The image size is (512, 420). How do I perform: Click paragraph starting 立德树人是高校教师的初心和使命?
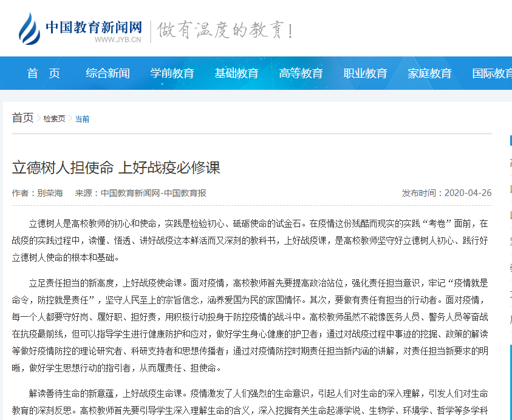point(250,241)
